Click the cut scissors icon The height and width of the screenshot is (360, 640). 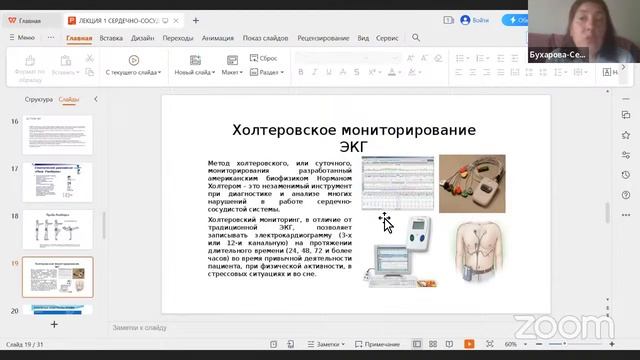(90, 59)
